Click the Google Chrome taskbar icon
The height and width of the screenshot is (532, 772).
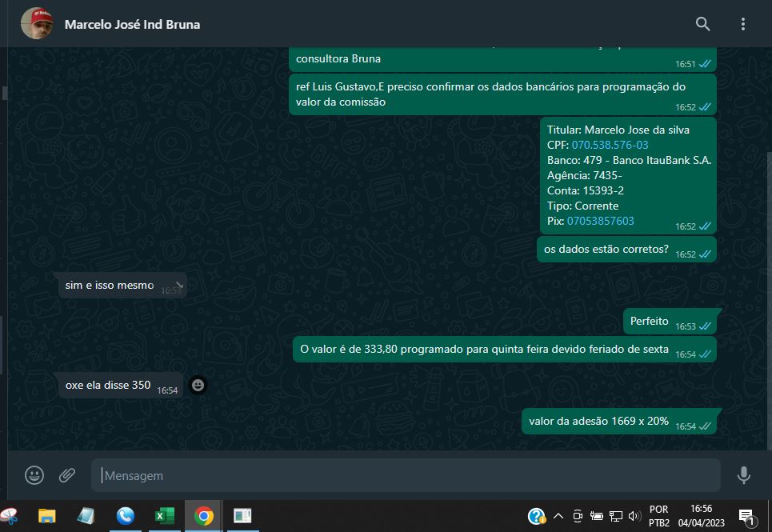click(203, 516)
